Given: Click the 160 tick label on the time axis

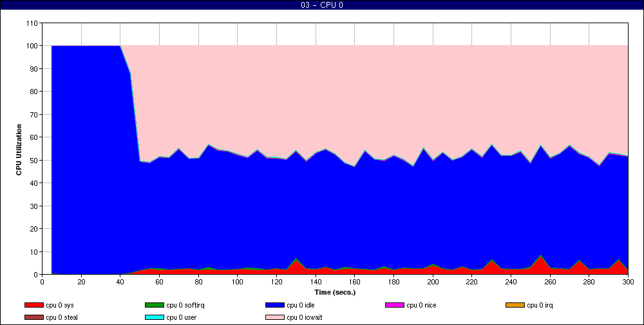Looking at the screenshot, I should click(x=354, y=282).
